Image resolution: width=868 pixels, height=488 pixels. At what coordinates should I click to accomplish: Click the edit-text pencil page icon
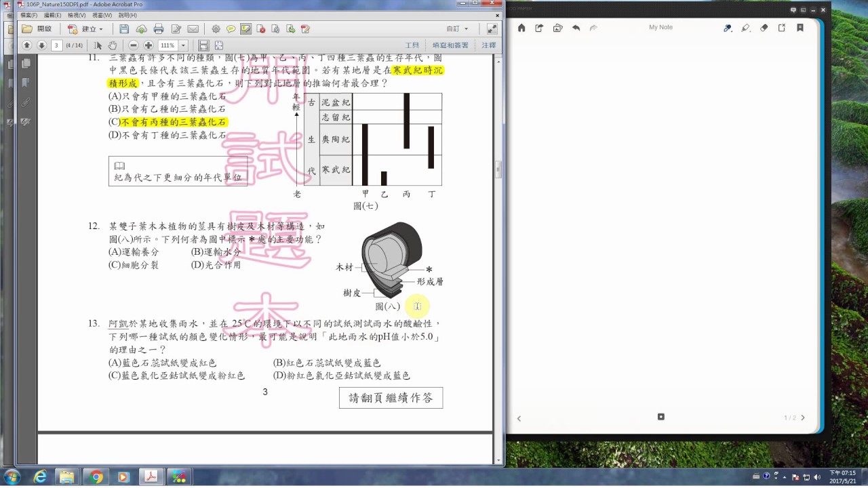[176, 29]
